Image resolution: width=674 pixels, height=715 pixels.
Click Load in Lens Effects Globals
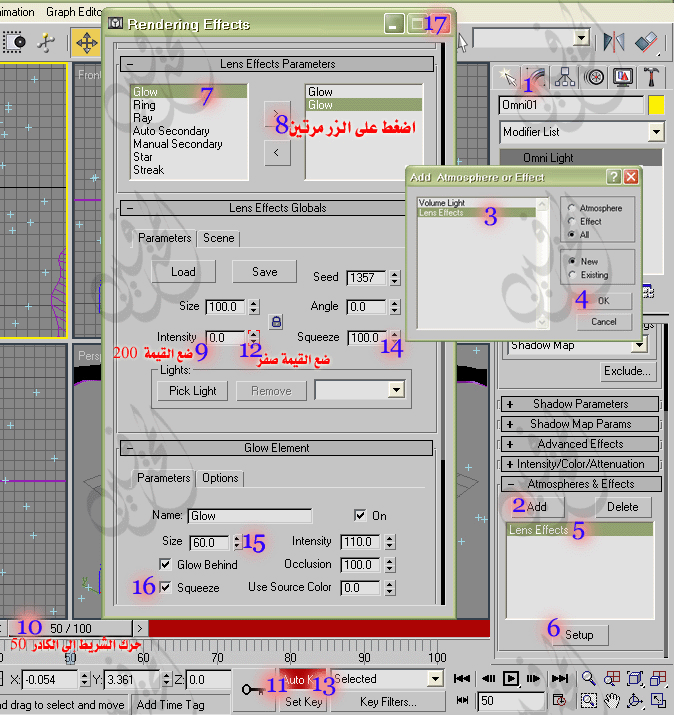(183, 272)
